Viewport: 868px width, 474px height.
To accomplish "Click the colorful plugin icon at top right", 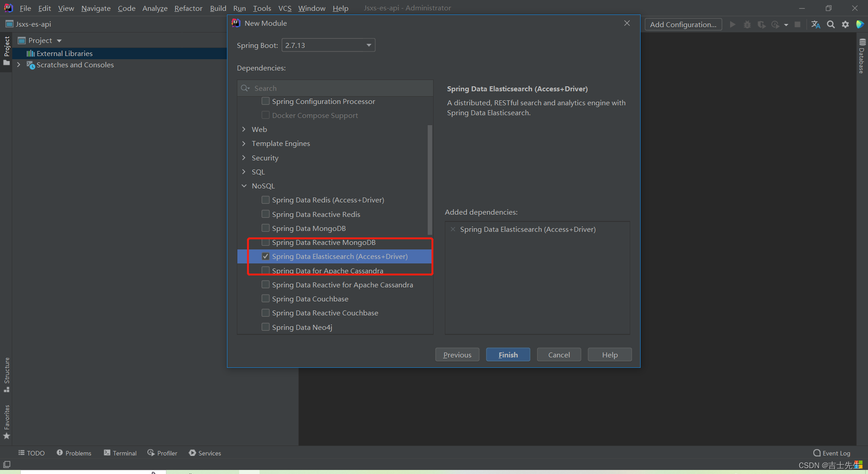I will (x=860, y=24).
